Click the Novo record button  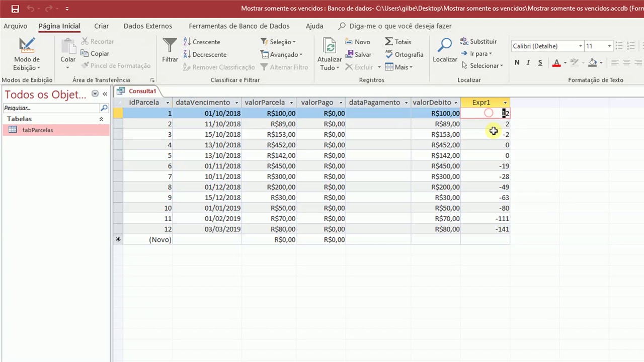[x=358, y=42]
